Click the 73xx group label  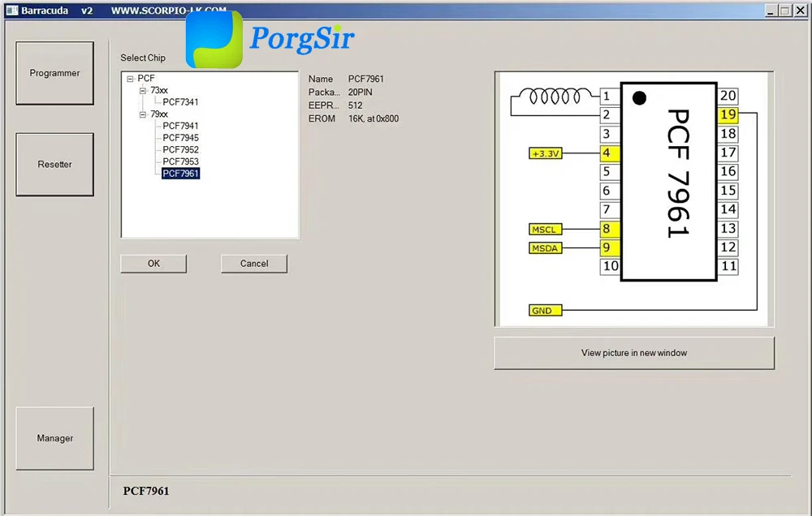pos(159,90)
